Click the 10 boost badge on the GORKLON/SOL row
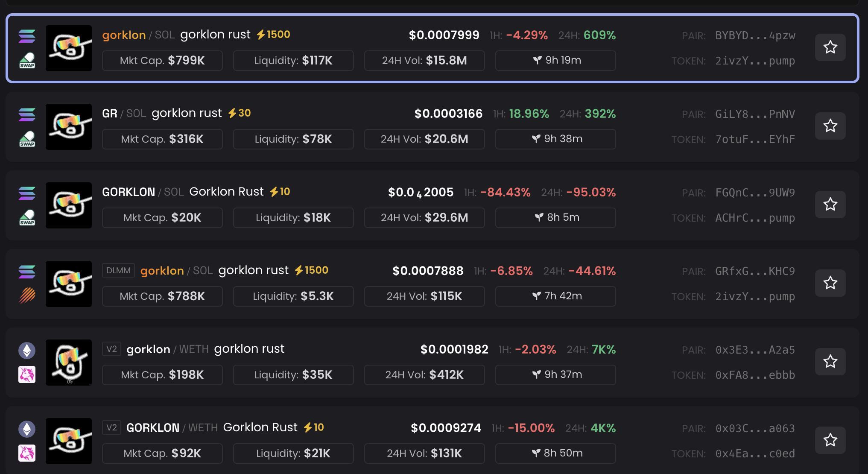Screen dimensions: 868x474 coord(281,192)
